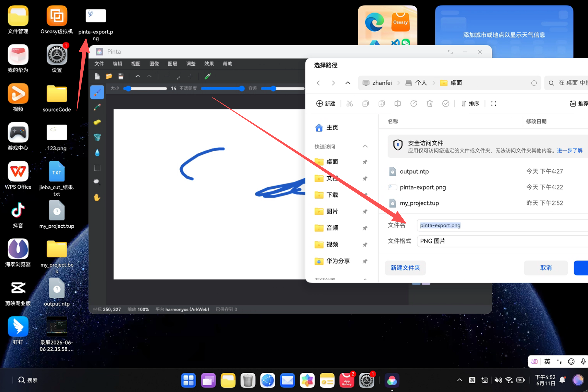588x392 pixels.
Task: Select the blue water drop tool
Action: click(x=97, y=152)
